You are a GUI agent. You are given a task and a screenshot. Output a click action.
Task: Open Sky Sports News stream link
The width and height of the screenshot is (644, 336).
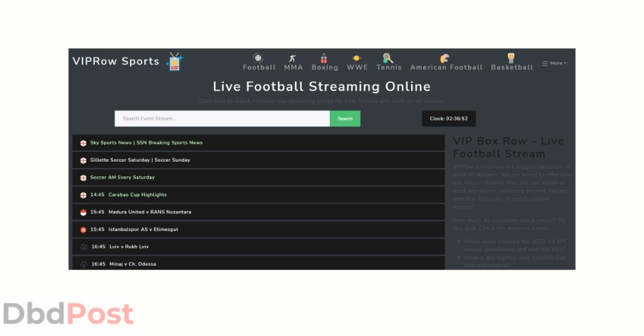pos(146,142)
